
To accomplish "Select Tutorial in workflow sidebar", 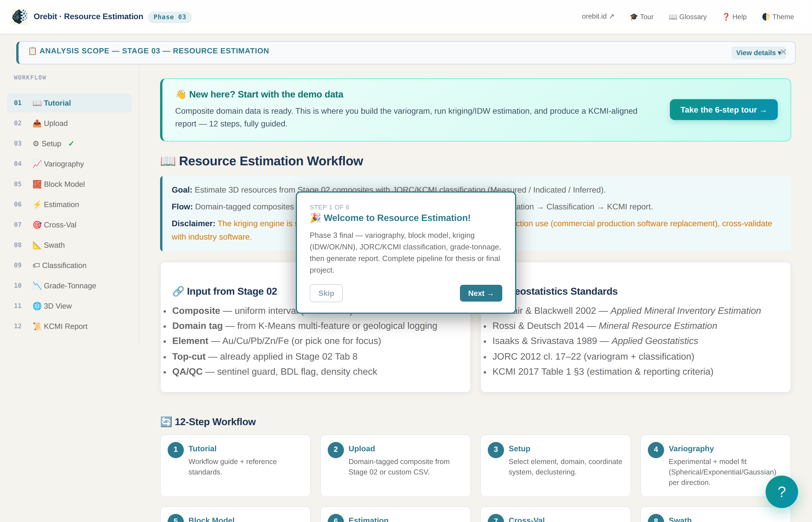I will 69,103.
